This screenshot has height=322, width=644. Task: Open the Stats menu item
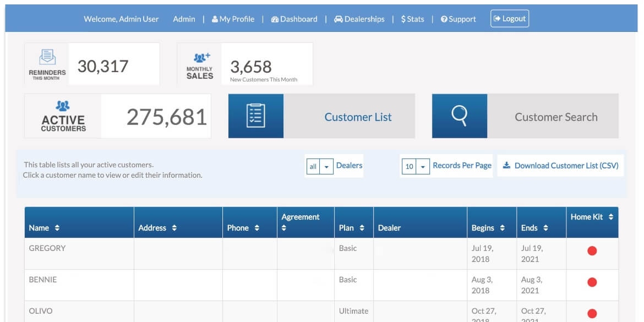click(x=413, y=19)
